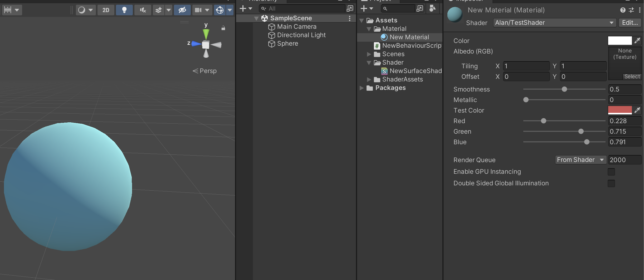
Task: Toggle scene Gizmos globe button
Action: point(220,10)
